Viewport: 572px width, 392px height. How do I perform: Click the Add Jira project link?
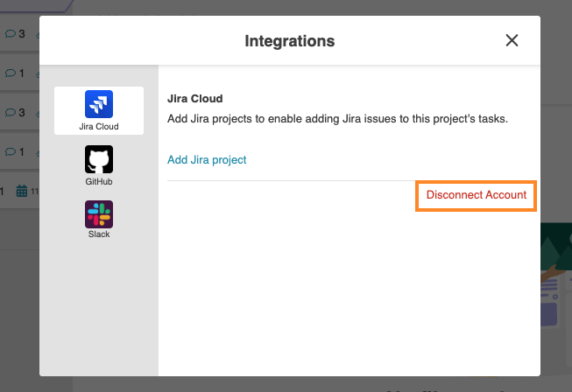(x=207, y=160)
